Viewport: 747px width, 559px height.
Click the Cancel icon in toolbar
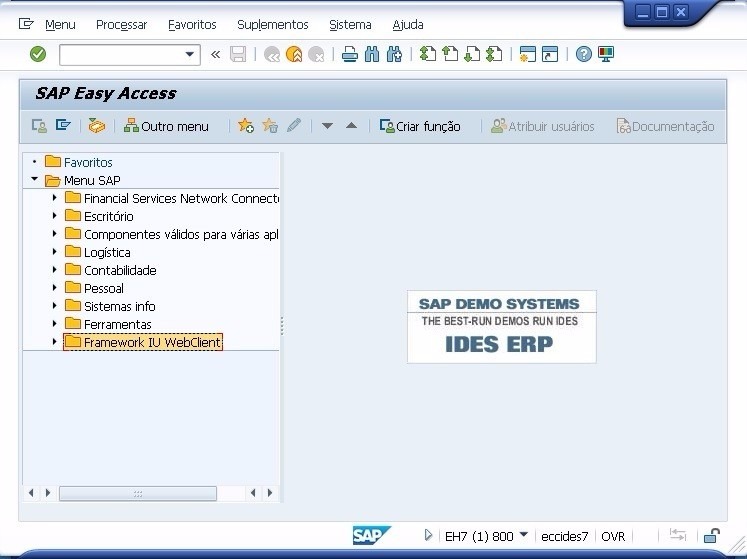[x=316, y=54]
